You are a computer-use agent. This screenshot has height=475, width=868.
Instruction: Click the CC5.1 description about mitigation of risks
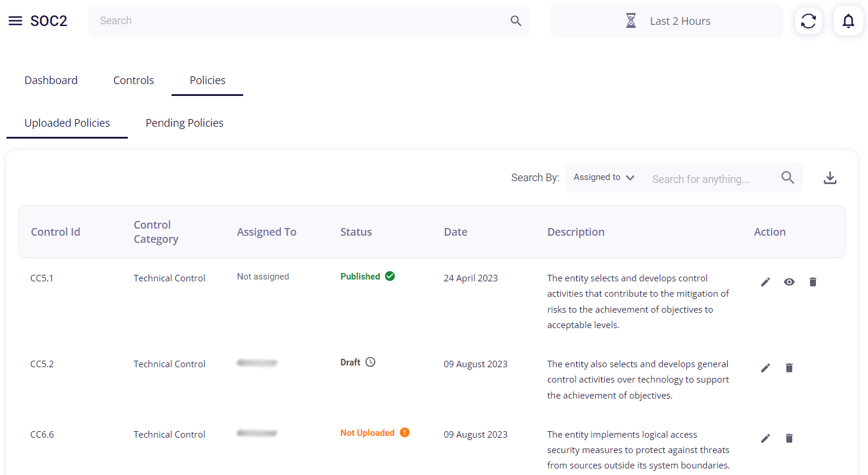[x=638, y=301]
